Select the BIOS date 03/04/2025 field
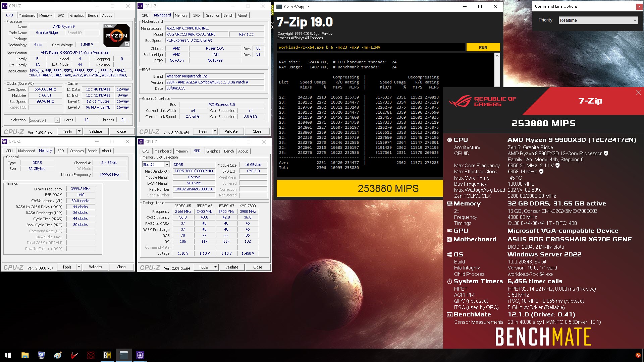The width and height of the screenshot is (644, 362). [215, 88]
